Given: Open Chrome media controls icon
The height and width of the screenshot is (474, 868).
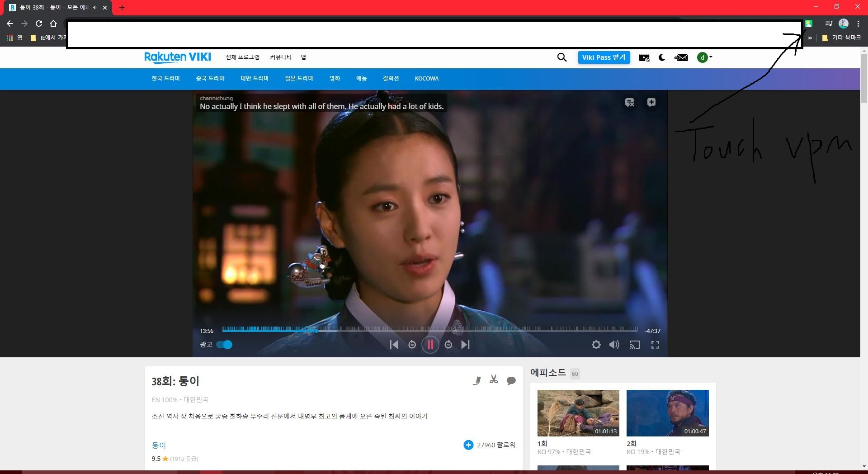Looking at the screenshot, I should pyautogui.click(x=829, y=24).
